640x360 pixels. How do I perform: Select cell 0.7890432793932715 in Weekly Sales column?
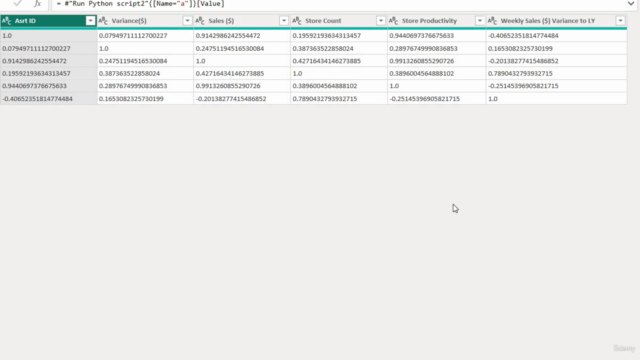tap(556, 73)
